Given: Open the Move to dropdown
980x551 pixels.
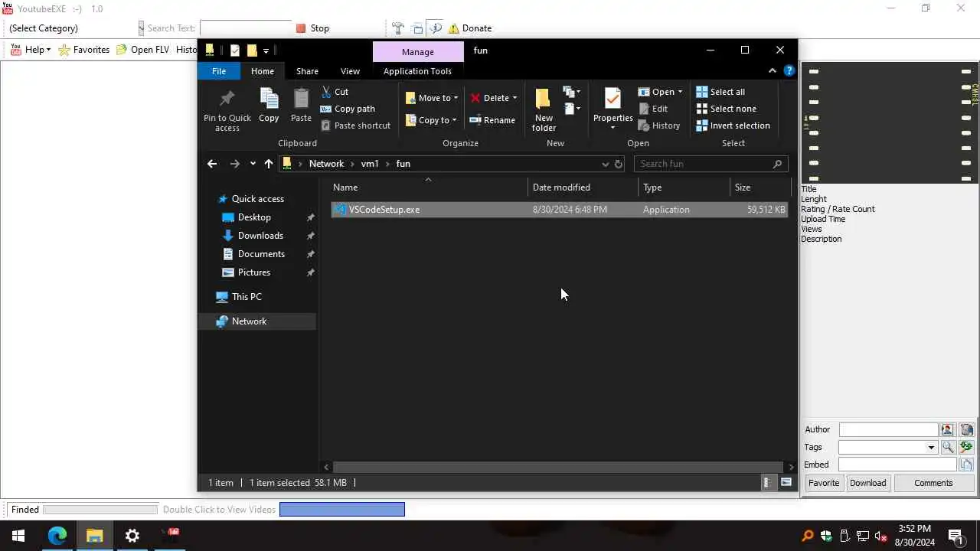Looking at the screenshot, I should (x=432, y=98).
